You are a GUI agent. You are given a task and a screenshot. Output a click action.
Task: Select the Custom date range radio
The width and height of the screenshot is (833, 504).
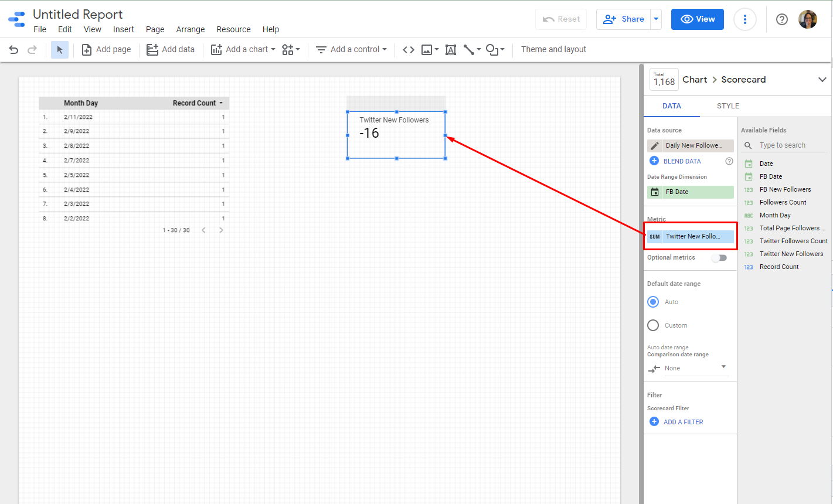coord(653,325)
